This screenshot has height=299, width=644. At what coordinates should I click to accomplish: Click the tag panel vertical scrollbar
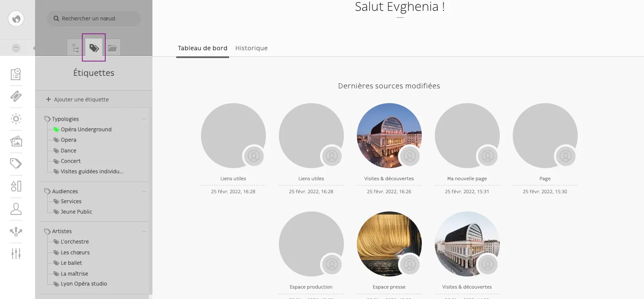(150, 201)
